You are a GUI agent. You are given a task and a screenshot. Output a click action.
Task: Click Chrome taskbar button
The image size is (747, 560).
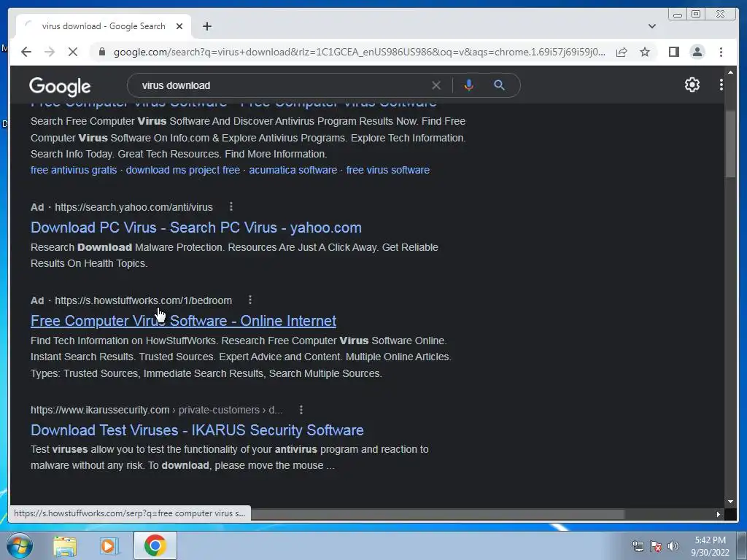click(155, 545)
